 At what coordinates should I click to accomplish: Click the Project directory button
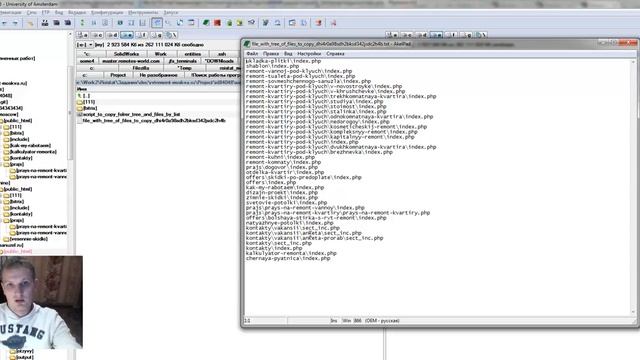pos(118,75)
